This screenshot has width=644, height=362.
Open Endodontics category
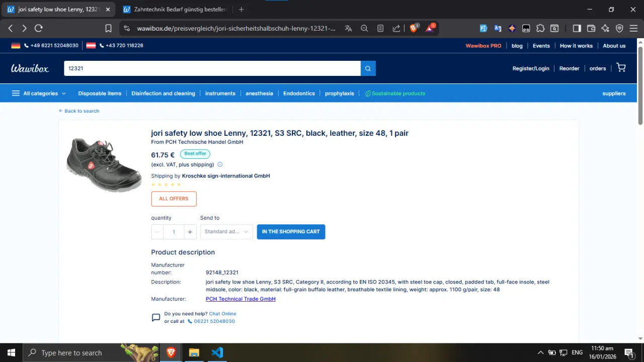coord(299,94)
